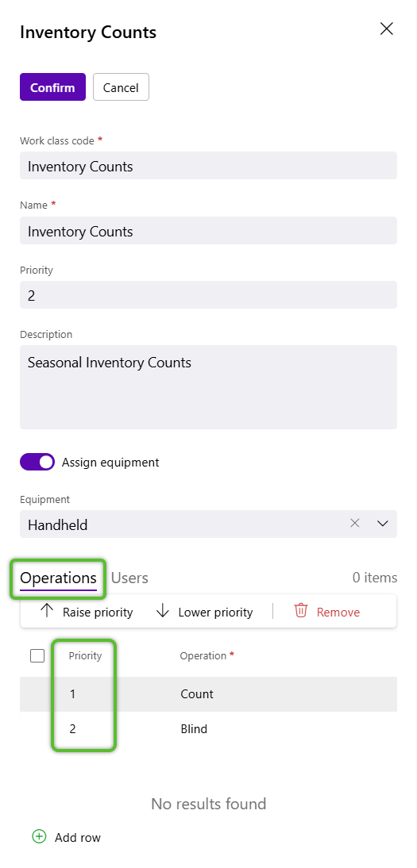Cancel editing the work class

click(121, 87)
